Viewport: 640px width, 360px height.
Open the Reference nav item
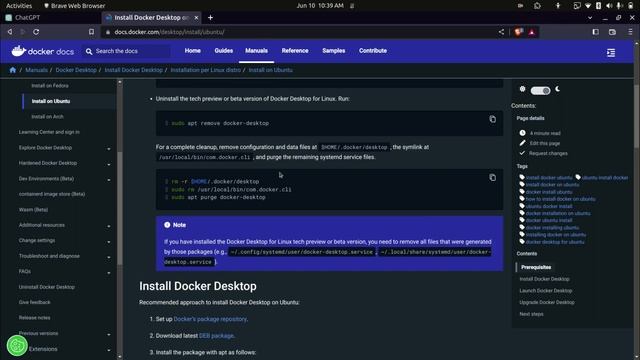295,51
